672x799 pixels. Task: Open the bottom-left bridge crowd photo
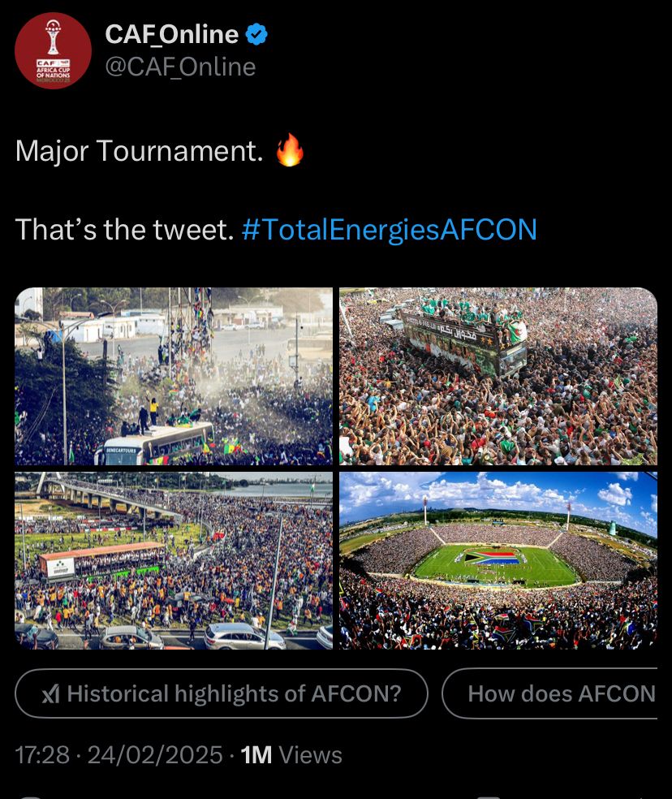(x=174, y=560)
